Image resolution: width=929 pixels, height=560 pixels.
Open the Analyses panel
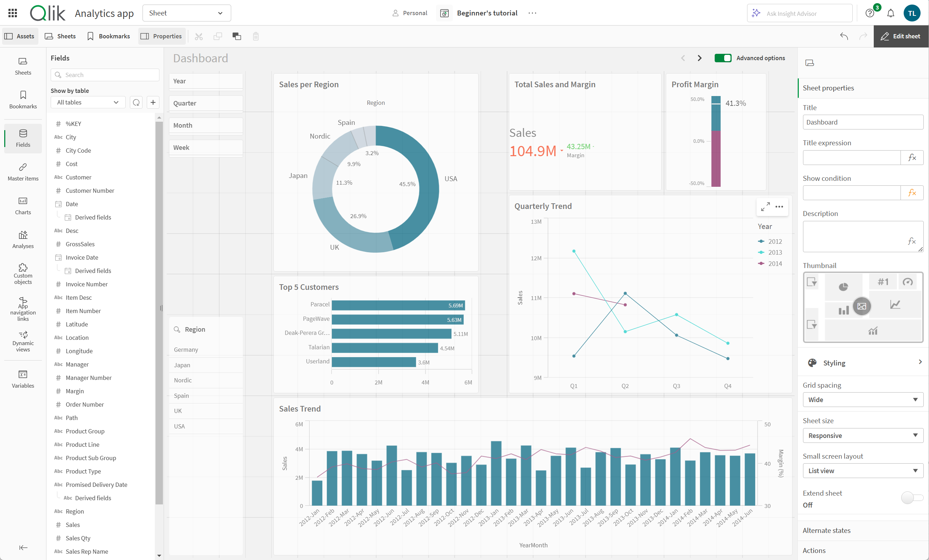tap(23, 240)
